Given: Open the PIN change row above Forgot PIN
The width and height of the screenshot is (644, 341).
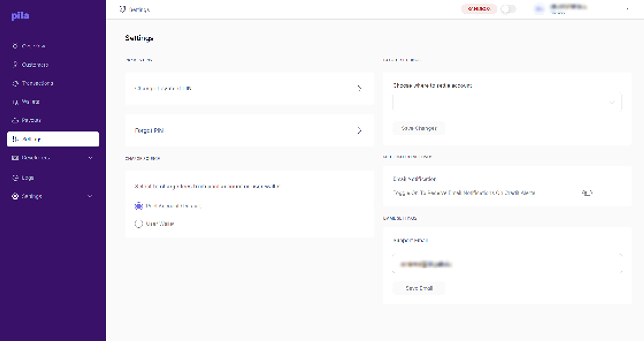Looking at the screenshot, I should click(x=250, y=89).
